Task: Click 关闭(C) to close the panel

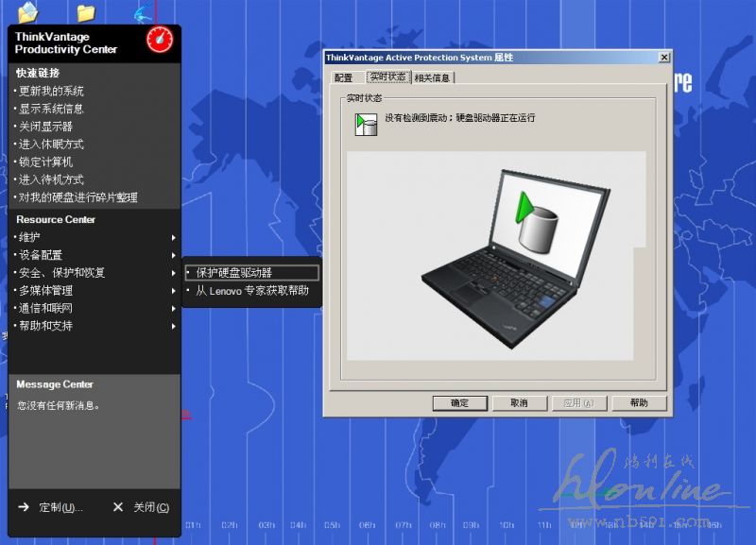Action: (x=151, y=507)
